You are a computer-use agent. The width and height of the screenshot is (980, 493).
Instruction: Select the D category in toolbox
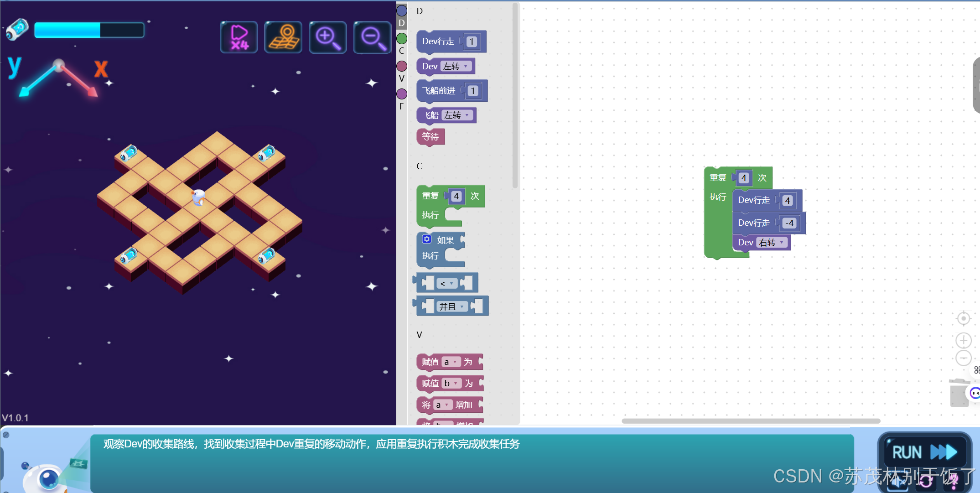(402, 11)
